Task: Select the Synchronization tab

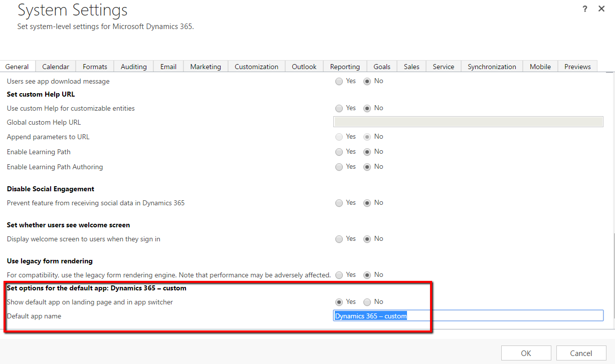Action: [x=492, y=67]
